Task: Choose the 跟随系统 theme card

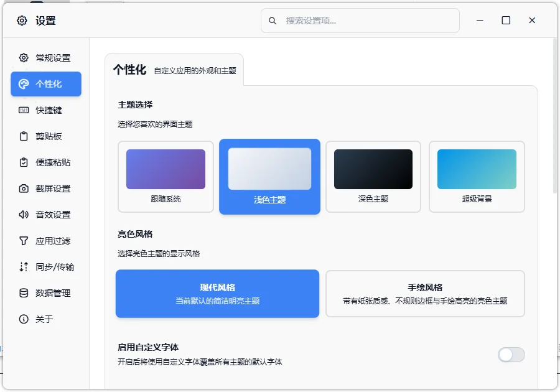Action: pos(166,177)
